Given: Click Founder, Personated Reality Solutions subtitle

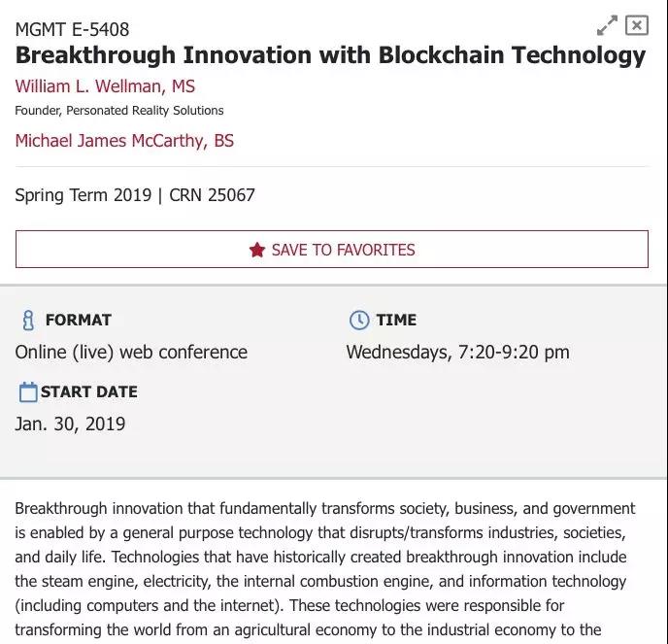Looking at the screenshot, I should (x=119, y=111).
